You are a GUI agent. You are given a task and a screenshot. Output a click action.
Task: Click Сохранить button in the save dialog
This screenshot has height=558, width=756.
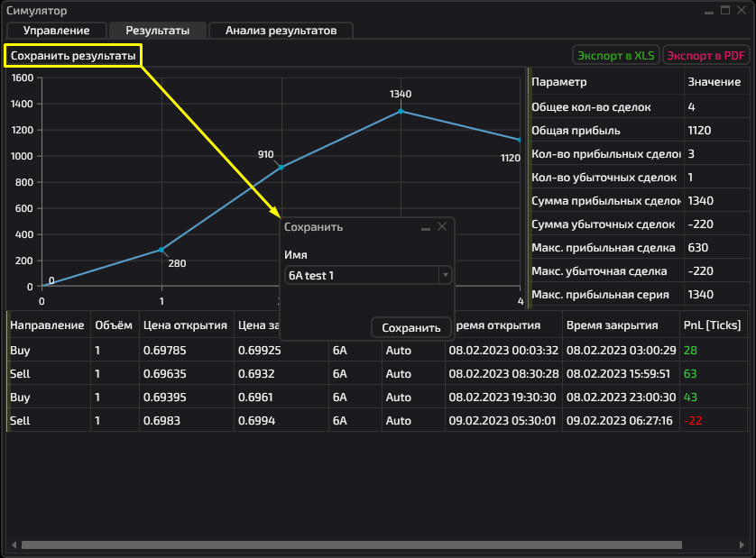tap(411, 327)
